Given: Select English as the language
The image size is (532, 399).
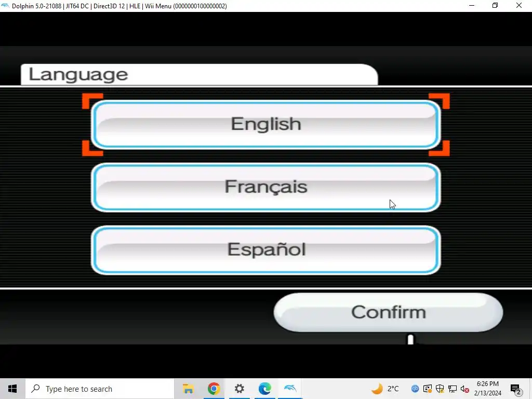Looking at the screenshot, I should coord(265,125).
